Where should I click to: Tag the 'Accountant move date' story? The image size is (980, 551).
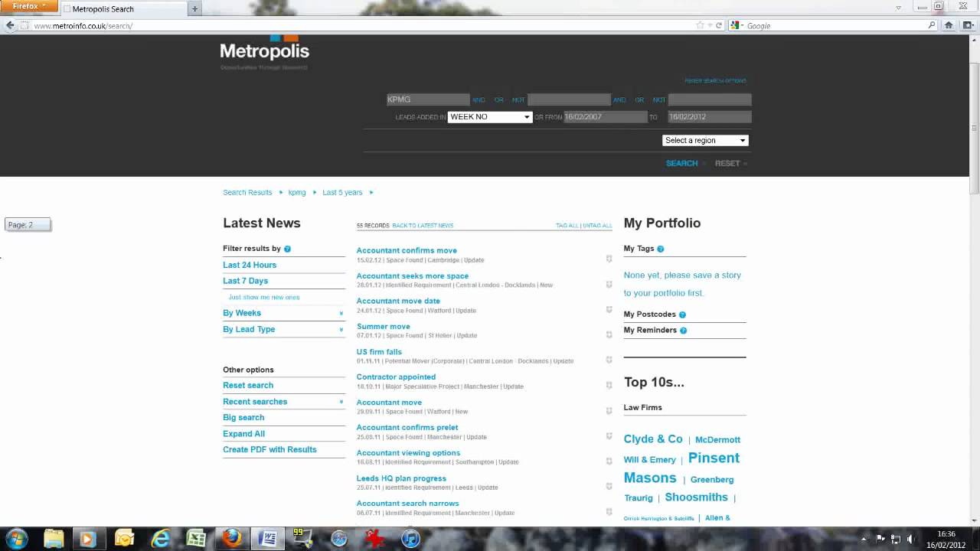point(609,309)
